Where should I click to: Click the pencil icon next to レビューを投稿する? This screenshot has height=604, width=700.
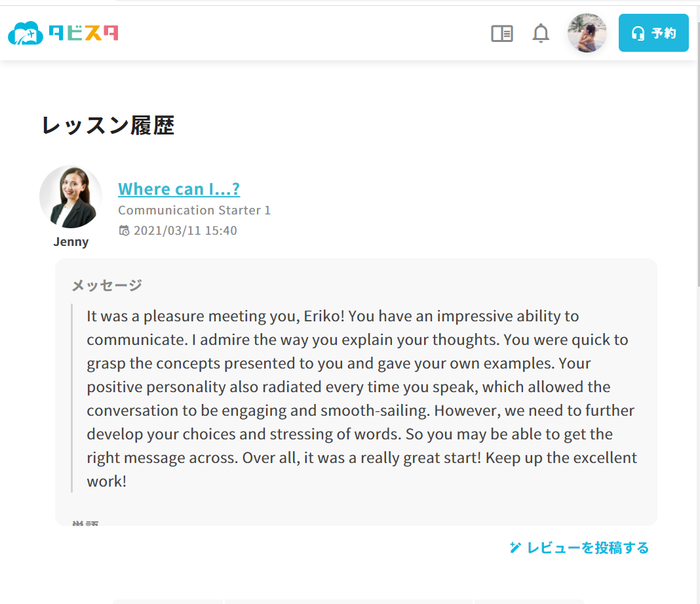click(x=515, y=548)
